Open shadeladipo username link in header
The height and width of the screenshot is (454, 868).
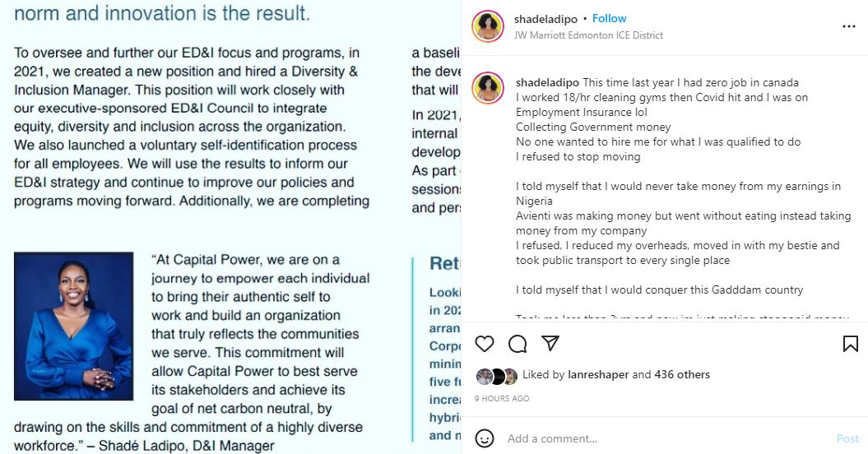(x=545, y=18)
